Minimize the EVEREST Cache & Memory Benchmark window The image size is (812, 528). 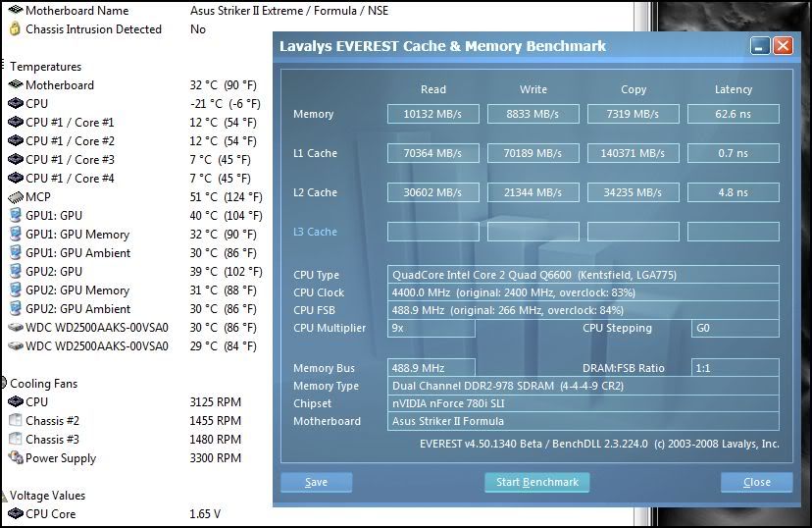[x=760, y=46]
